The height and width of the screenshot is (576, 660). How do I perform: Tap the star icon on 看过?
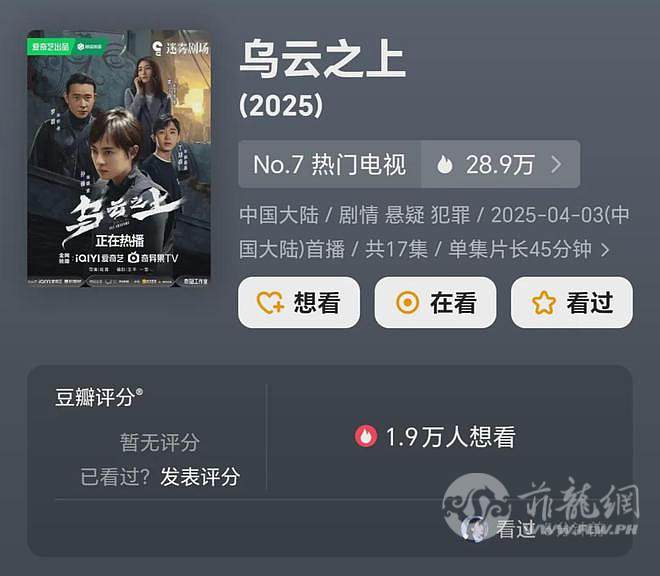click(543, 303)
